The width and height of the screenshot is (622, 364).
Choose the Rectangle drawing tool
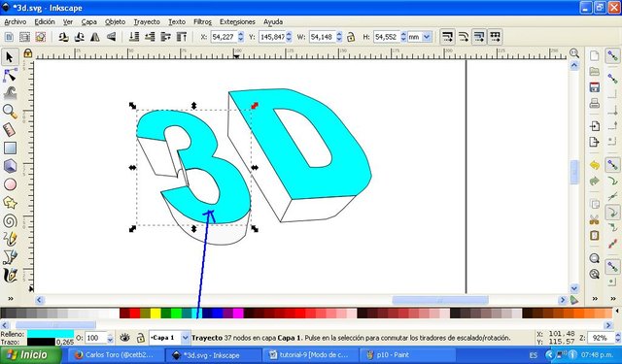click(10, 149)
